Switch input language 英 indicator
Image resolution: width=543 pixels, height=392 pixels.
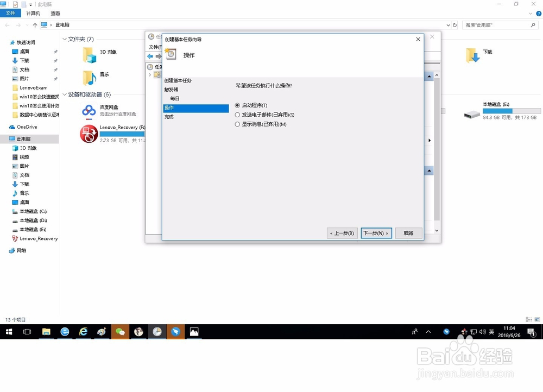491,332
